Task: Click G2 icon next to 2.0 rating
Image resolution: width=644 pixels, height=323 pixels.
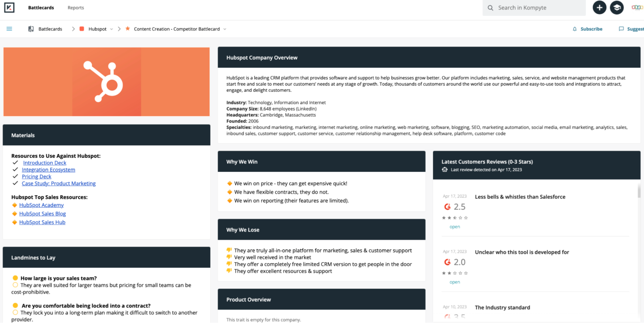Action: [447, 262]
